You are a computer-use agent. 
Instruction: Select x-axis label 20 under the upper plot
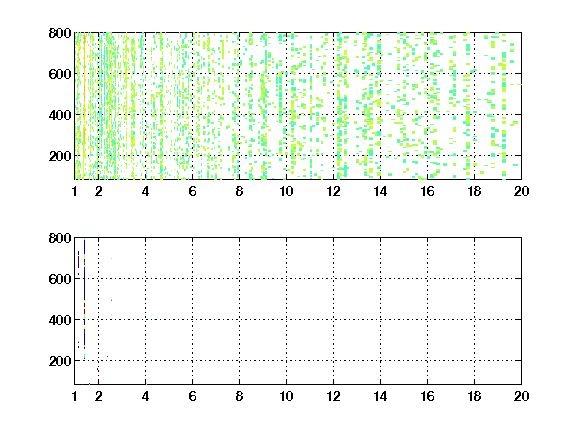click(x=521, y=191)
